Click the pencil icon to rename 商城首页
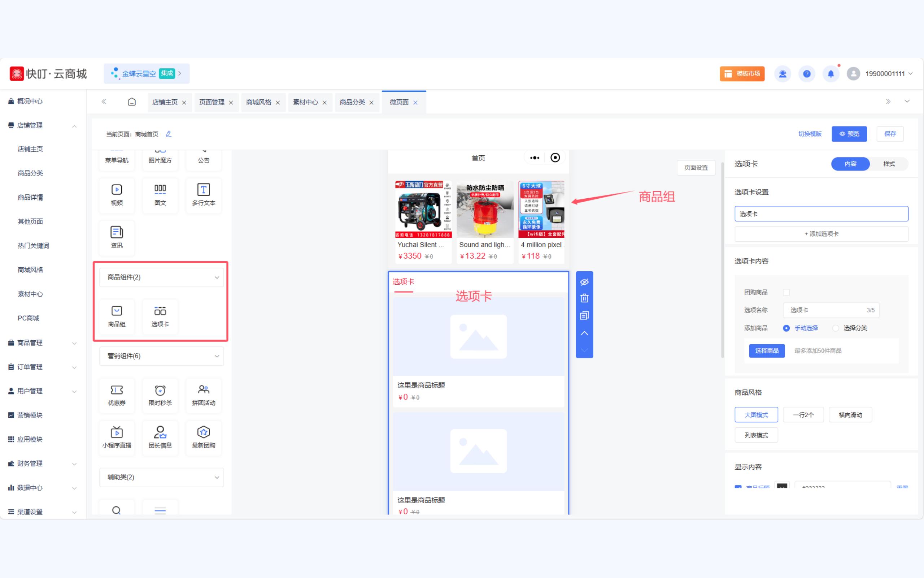 coord(169,134)
